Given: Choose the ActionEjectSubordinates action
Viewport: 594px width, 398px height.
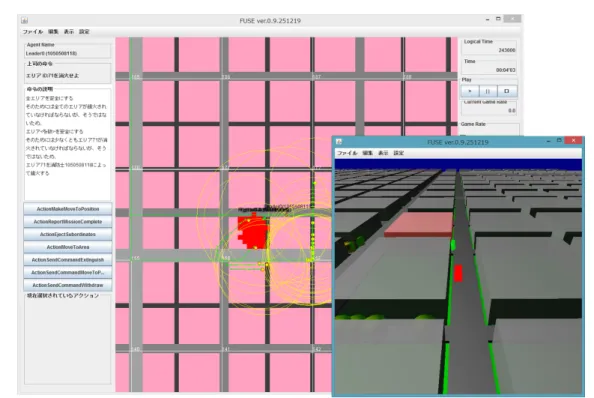Looking at the screenshot, I should (x=68, y=234).
